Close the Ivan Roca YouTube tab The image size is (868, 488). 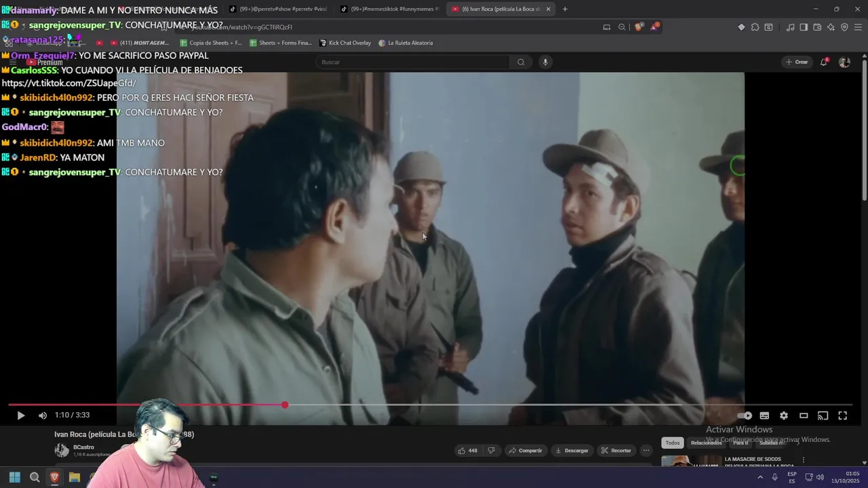coord(548,9)
